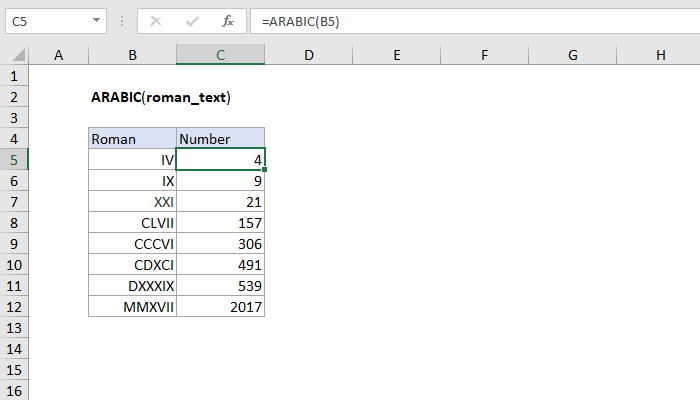Screen dimensions: 700x400
Task: Open the Insert Function fx button
Action: pos(228,21)
